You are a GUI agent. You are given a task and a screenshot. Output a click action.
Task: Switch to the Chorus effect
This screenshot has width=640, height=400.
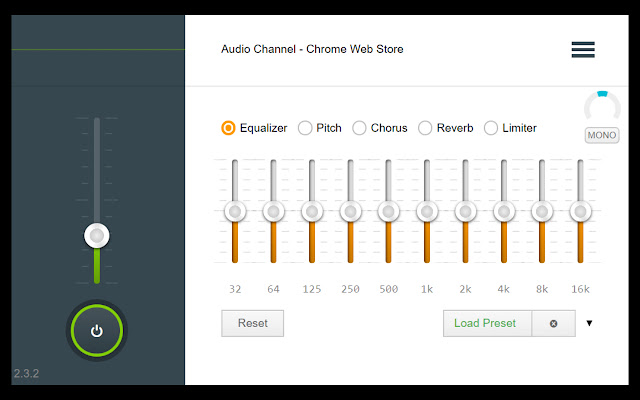click(x=359, y=128)
